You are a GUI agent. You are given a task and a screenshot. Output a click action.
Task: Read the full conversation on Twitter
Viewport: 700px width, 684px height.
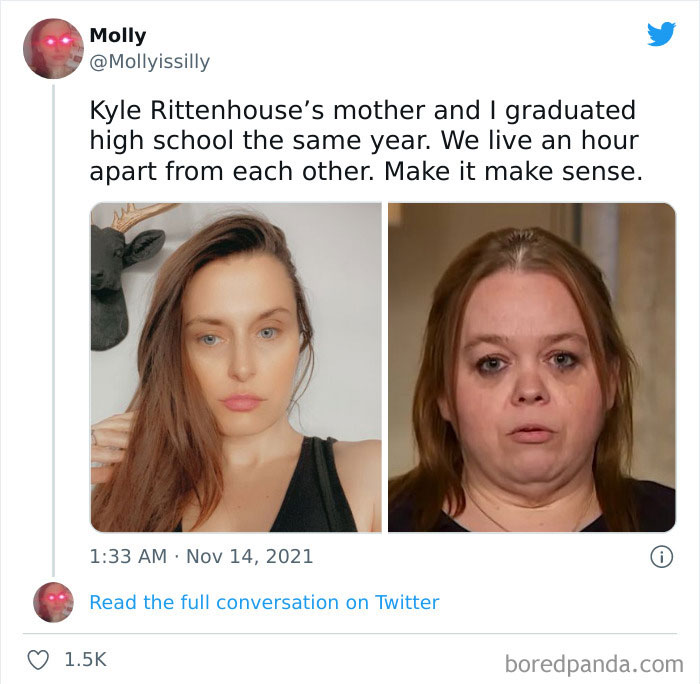coord(264,602)
